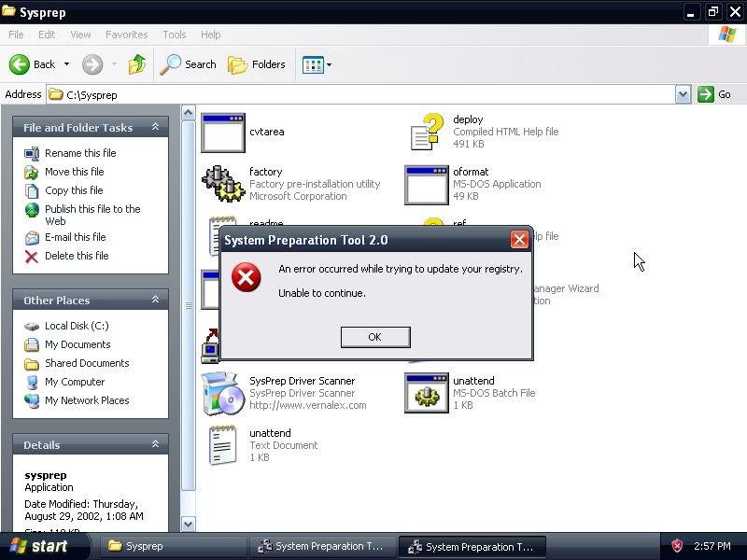747x560 pixels.
Task: Click the task pane scroll-down arrow
Action: tap(189, 525)
